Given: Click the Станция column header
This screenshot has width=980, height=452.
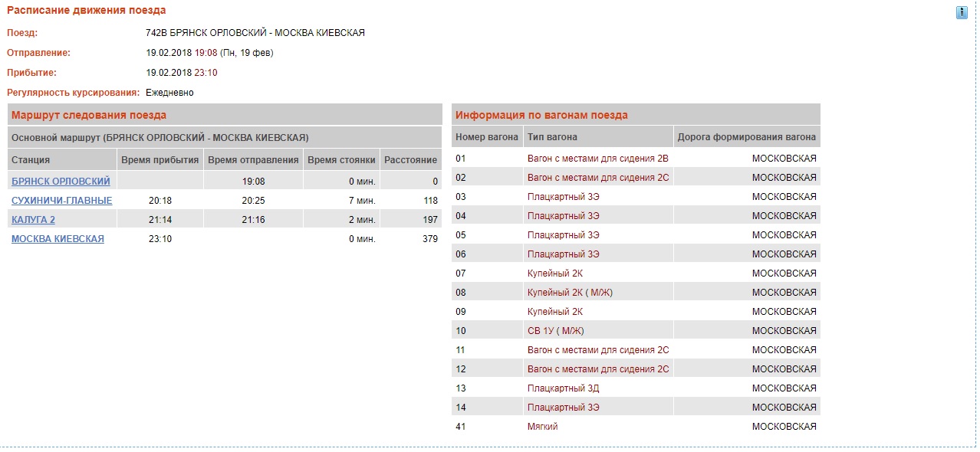Looking at the screenshot, I should coord(31,160).
